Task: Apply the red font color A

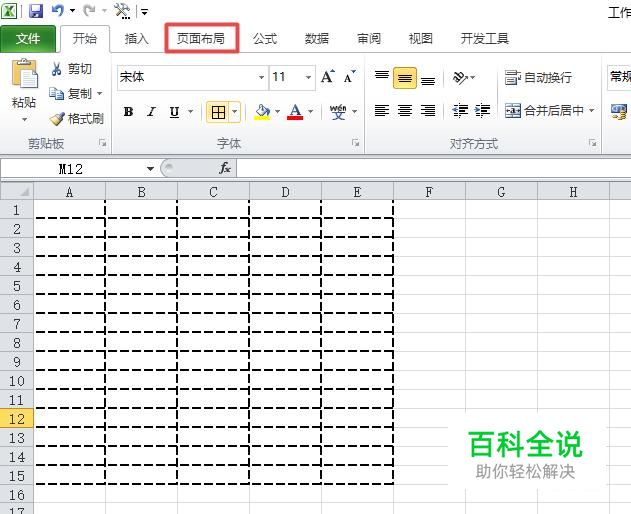Action: click(x=295, y=112)
